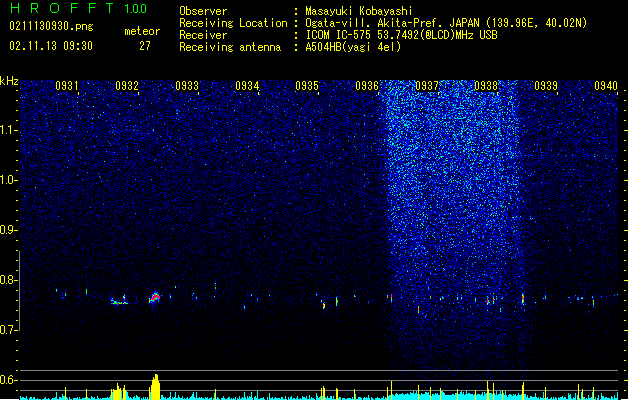Image resolution: width=629 pixels, height=400 pixels.
Task: Click the 'Observer' field label
Action: (203, 11)
